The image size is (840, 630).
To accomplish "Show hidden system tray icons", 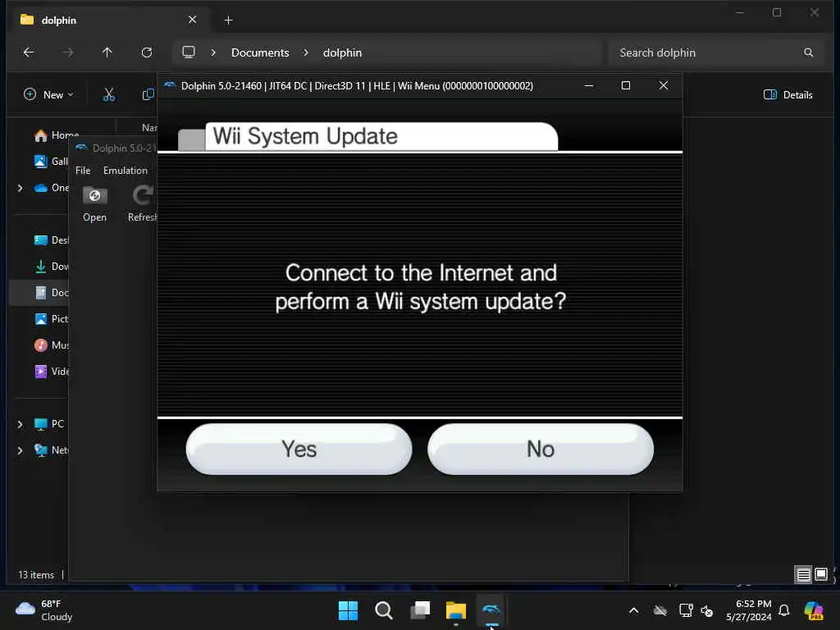I will (633, 610).
